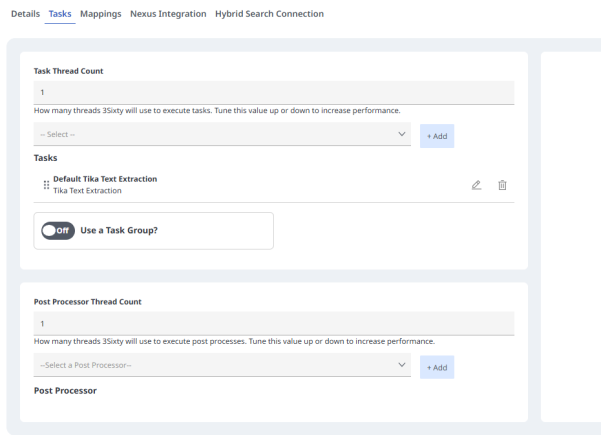
Task: Click the drag handle beside Default Tika Text Extraction
Action: [46, 185]
